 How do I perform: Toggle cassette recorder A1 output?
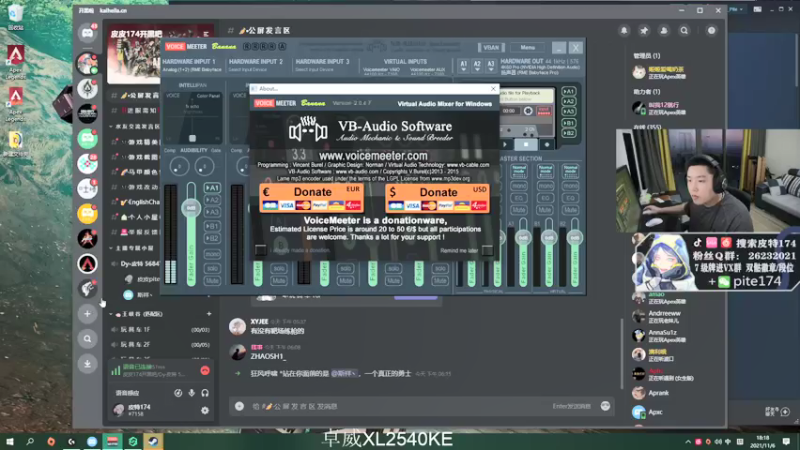pyautogui.click(x=568, y=92)
